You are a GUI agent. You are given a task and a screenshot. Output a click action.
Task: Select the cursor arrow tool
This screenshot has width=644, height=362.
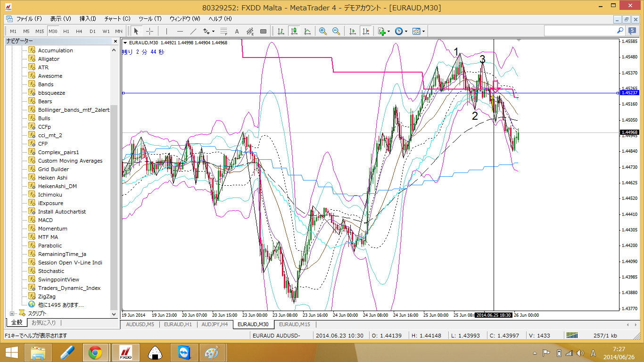136,31
